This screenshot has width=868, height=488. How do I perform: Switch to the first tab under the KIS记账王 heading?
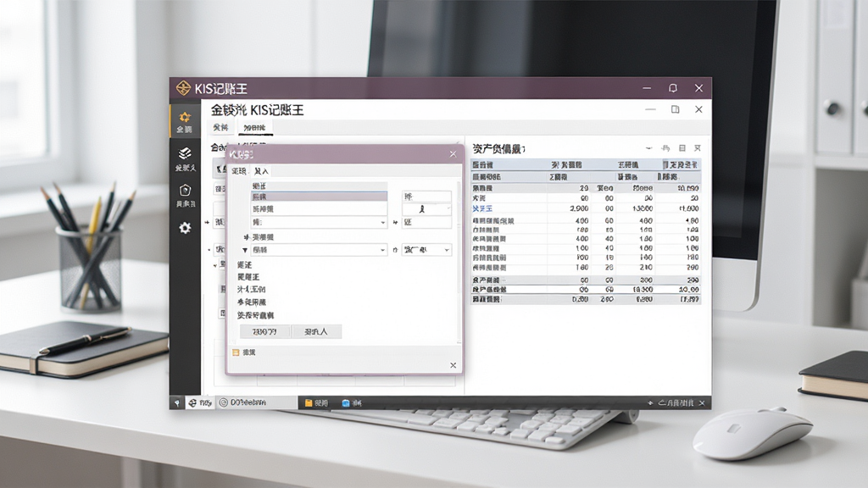[x=220, y=127]
